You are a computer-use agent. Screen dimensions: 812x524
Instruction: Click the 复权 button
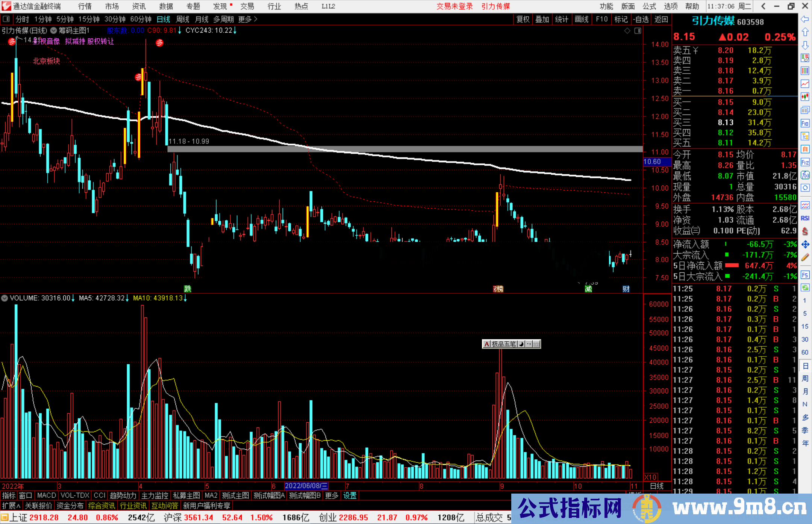coord(523,19)
